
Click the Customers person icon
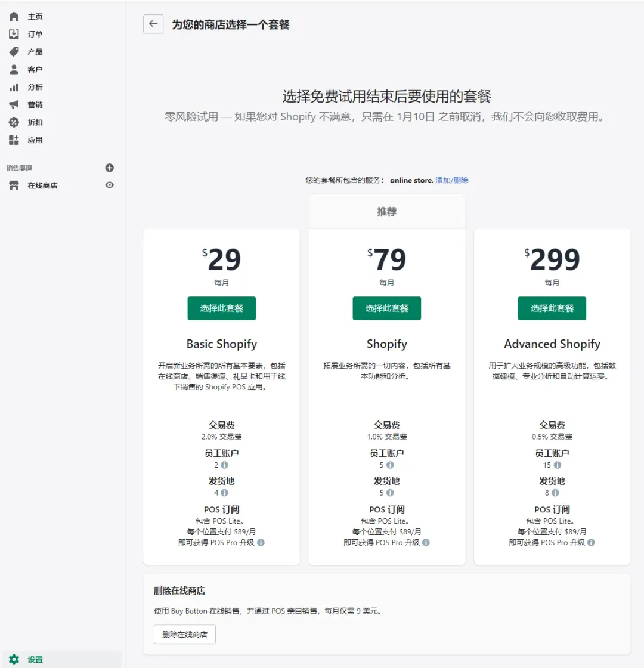[14, 69]
